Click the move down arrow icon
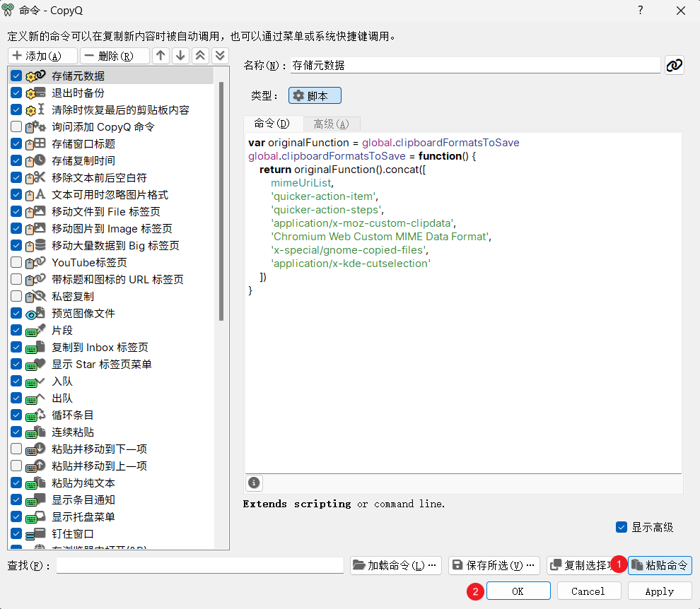This screenshot has width=700, height=609. click(x=180, y=56)
